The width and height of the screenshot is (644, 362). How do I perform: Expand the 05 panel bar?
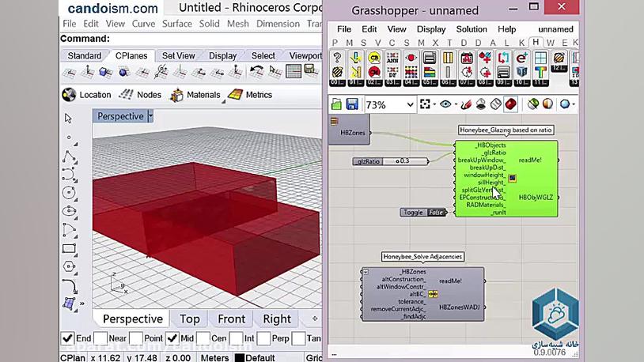click(430, 82)
